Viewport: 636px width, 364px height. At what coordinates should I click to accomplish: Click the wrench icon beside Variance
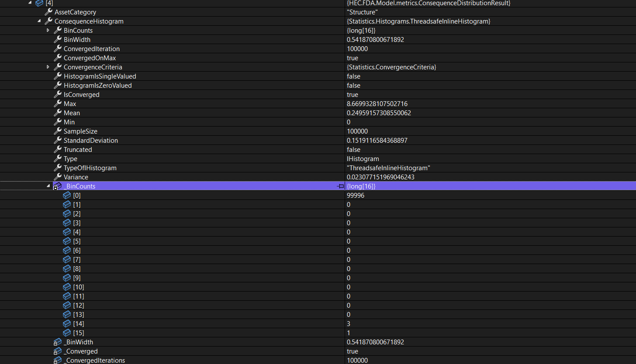[x=57, y=177]
